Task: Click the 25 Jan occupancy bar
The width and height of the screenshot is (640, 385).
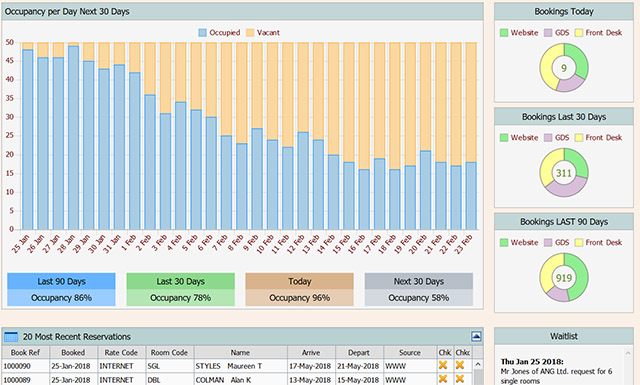Action: 28,140
